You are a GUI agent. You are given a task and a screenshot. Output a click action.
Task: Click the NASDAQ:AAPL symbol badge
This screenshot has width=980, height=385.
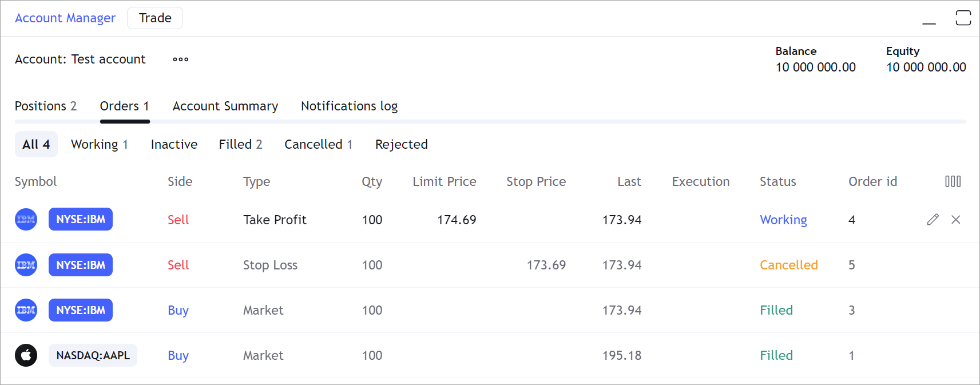pyautogui.click(x=93, y=355)
